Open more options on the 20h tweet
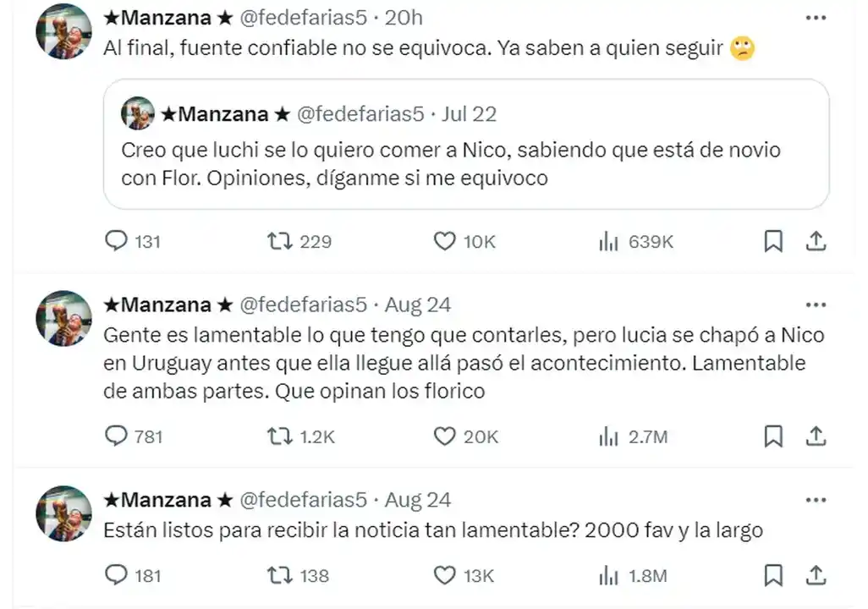Screen dimensions: 868x609 [816, 18]
